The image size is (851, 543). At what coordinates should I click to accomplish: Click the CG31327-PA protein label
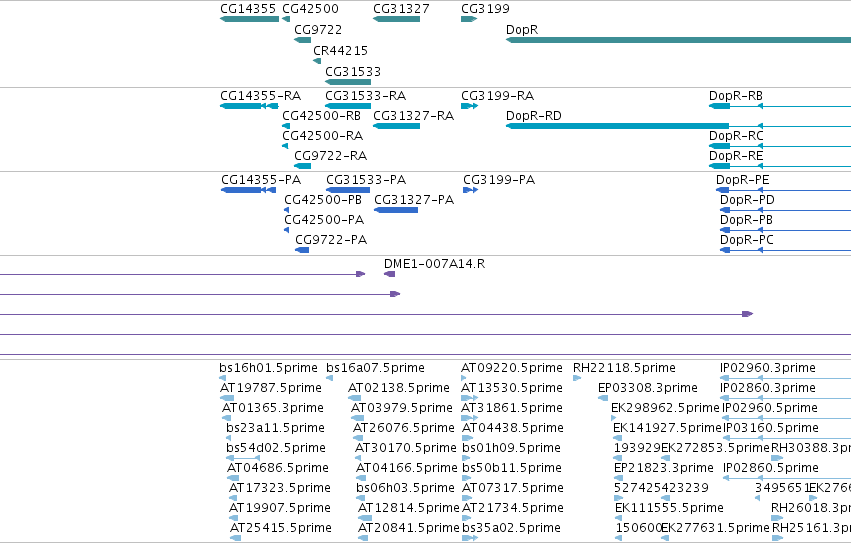tap(414, 200)
